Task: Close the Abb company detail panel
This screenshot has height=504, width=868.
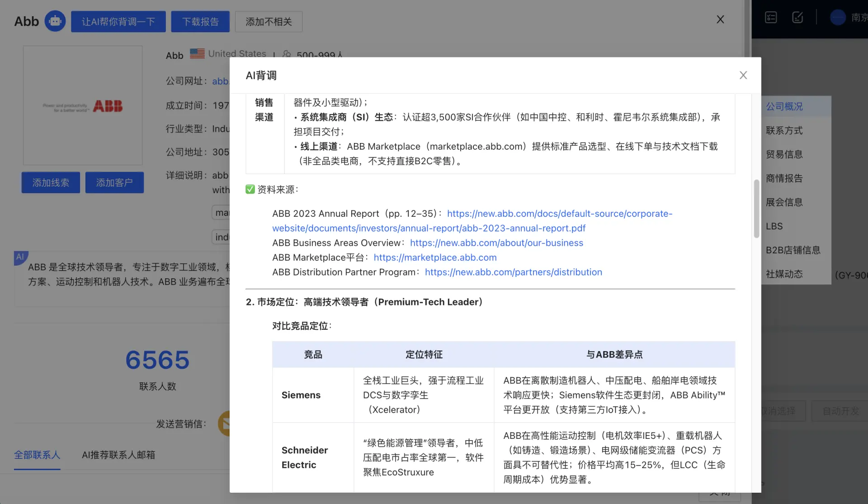Action: 720,19
